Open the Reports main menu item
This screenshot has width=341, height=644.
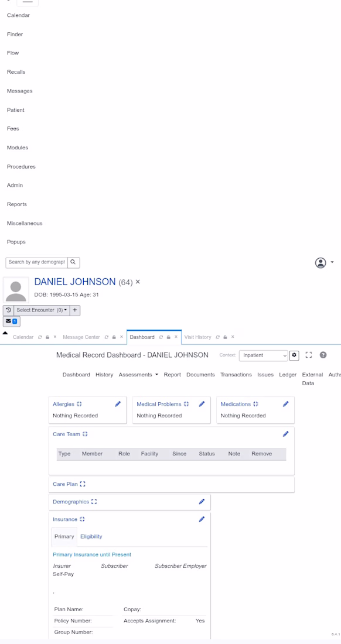[17, 204]
